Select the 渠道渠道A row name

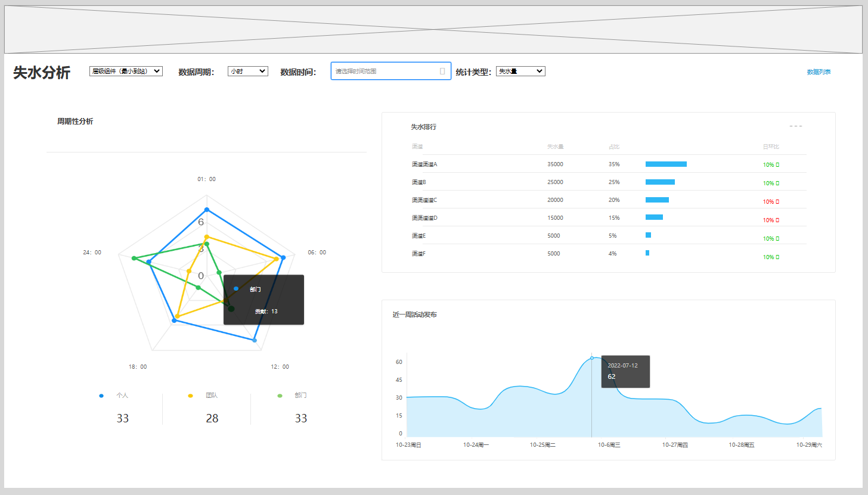pyautogui.click(x=424, y=164)
